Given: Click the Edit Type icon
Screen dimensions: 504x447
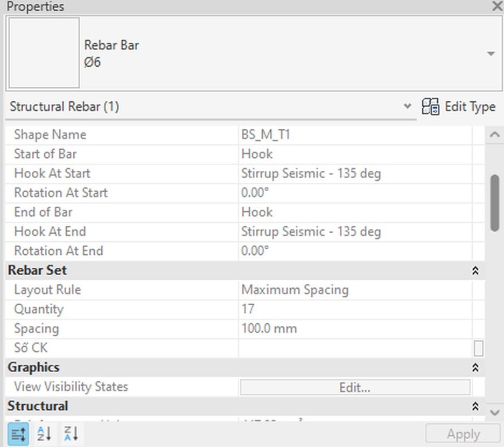Looking at the screenshot, I should (x=430, y=107).
